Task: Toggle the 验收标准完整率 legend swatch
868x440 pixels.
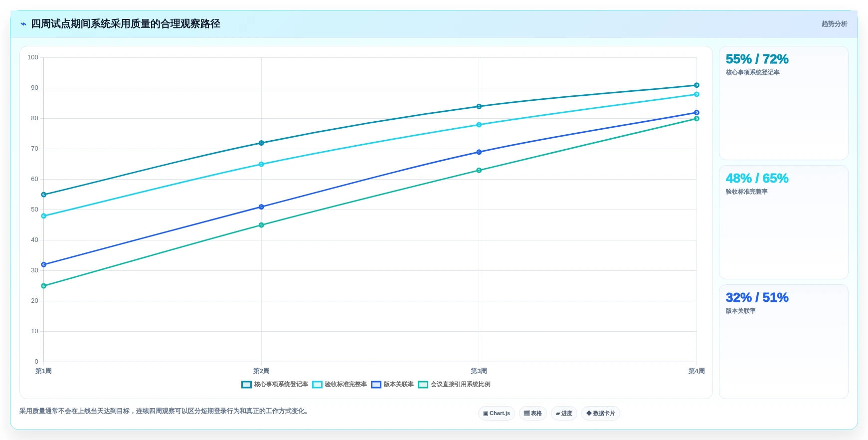Action: pos(317,385)
